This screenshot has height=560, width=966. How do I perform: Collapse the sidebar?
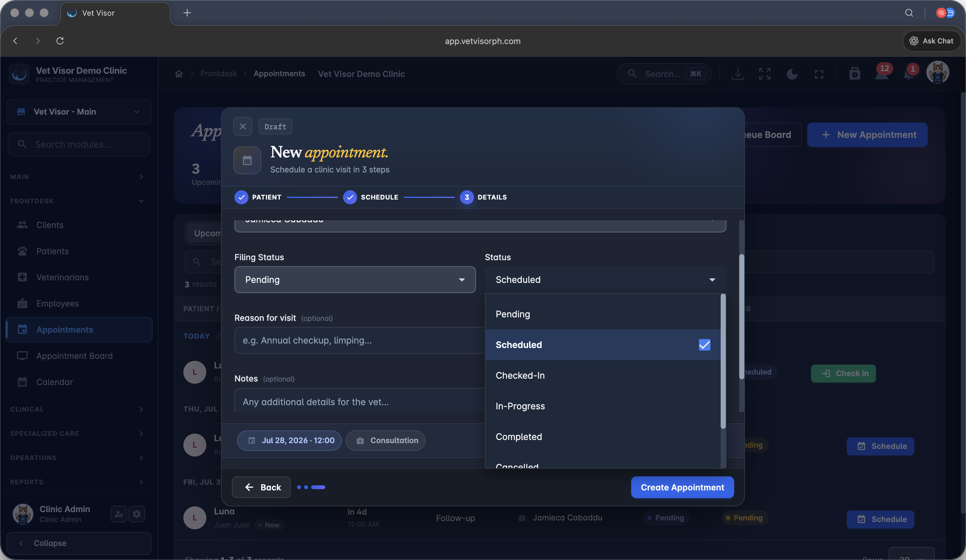(79, 543)
